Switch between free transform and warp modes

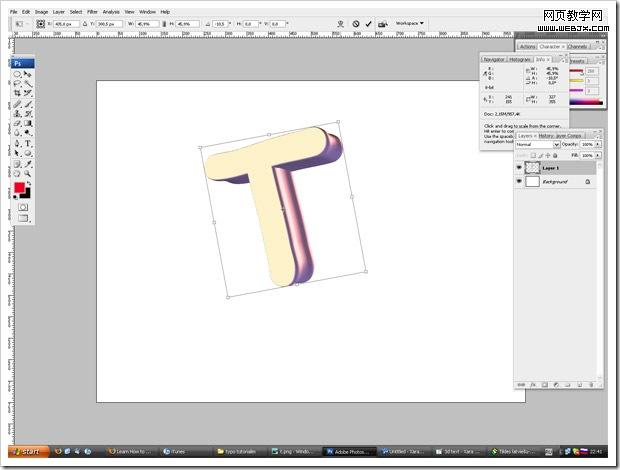[340, 24]
